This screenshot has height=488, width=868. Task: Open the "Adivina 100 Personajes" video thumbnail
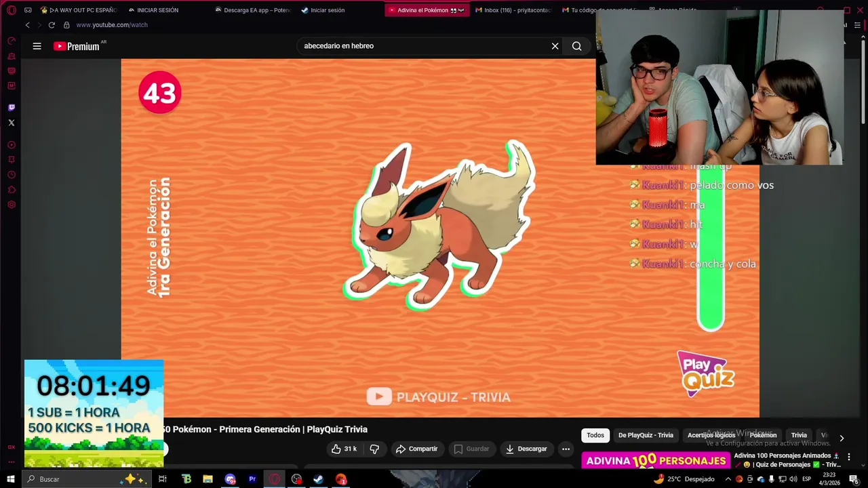pyautogui.click(x=656, y=461)
